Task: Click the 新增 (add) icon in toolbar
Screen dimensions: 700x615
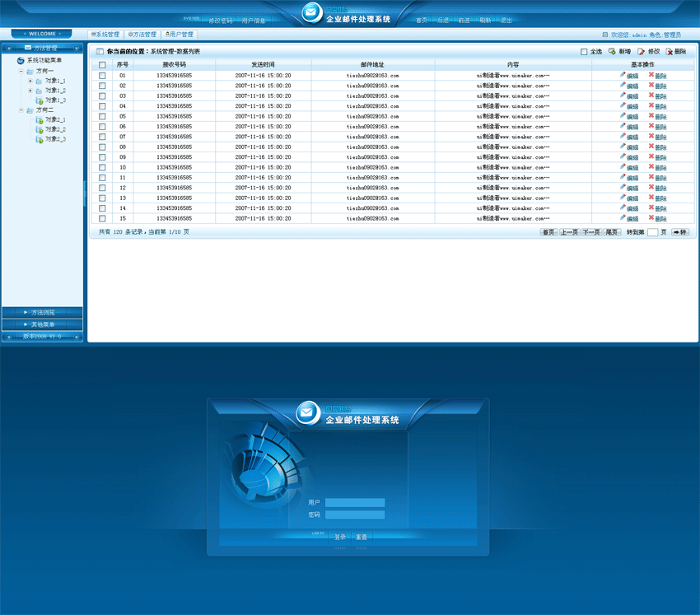Action: [612, 52]
